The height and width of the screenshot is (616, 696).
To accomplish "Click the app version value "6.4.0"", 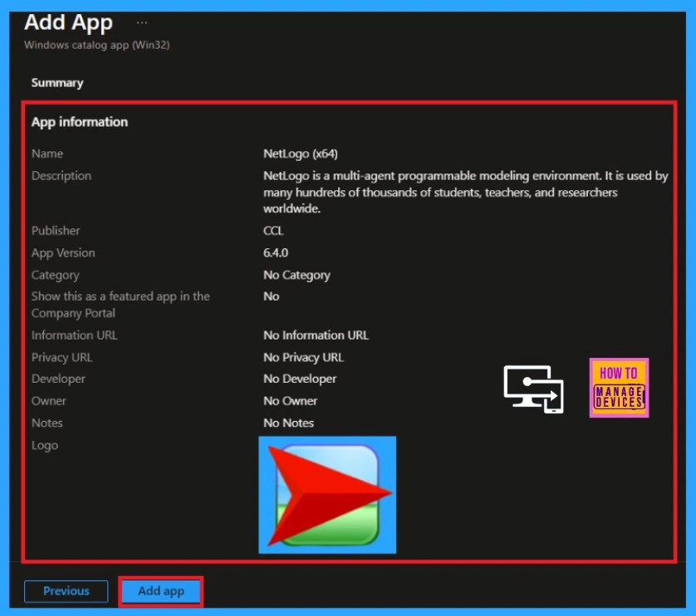I will pyautogui.click(x=276, y=253).
